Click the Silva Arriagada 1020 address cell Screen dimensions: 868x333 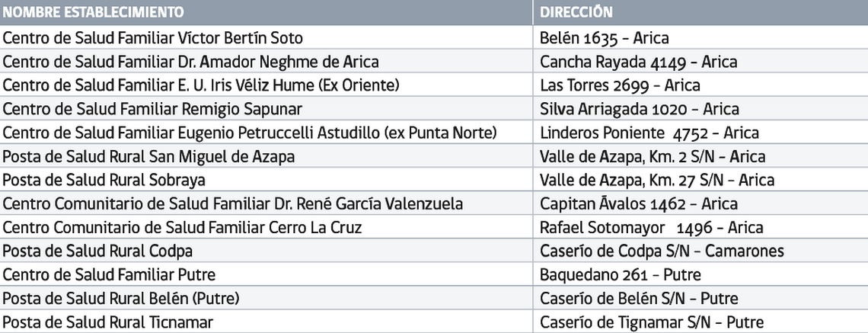pos(639,109)
